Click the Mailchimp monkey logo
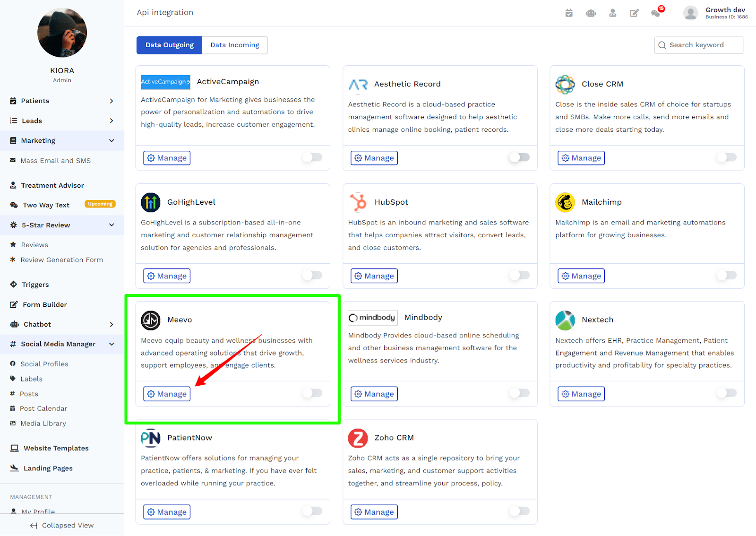The height and width of the screenshot is (536, 756). (x=565, y=202)
